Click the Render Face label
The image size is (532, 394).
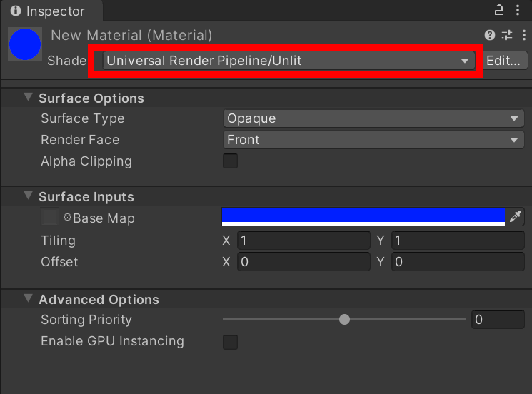coord(80,140)
